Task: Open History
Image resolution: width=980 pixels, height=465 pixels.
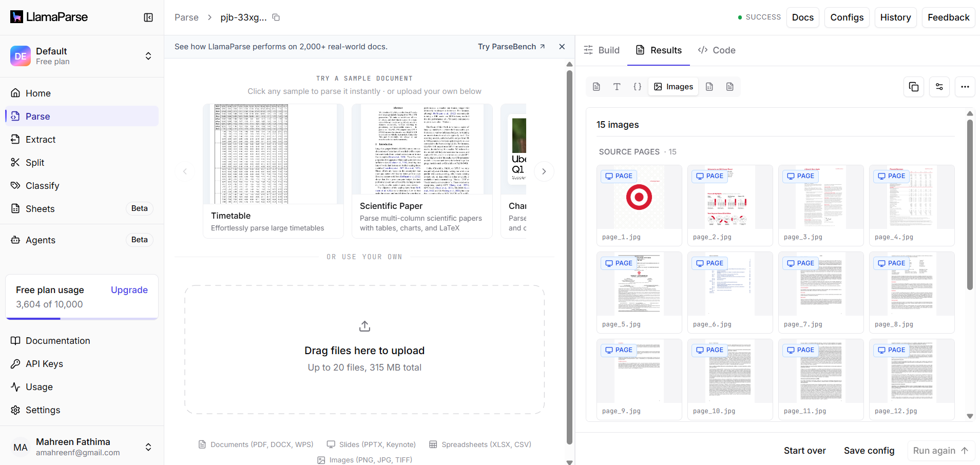Action: tap(896, 17)
